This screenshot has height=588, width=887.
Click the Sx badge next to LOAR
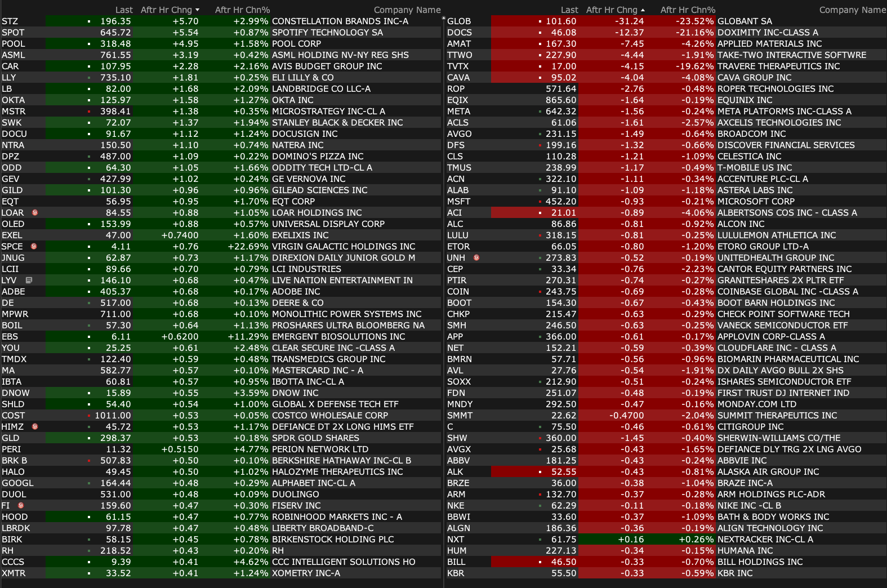(35, 213)
